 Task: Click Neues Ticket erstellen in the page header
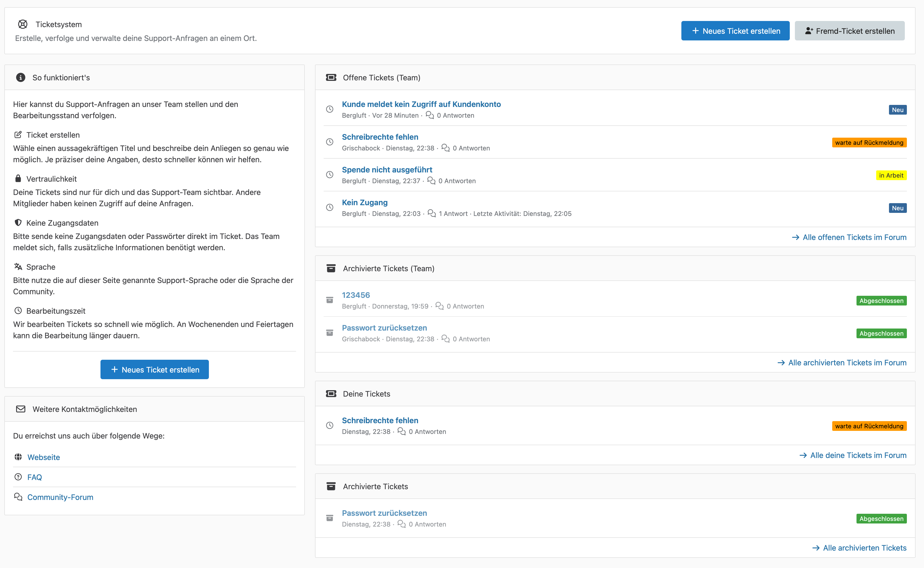coord(735,31)
